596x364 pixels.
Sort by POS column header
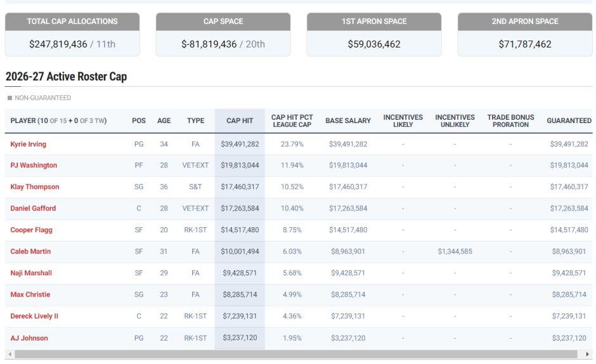139,120
